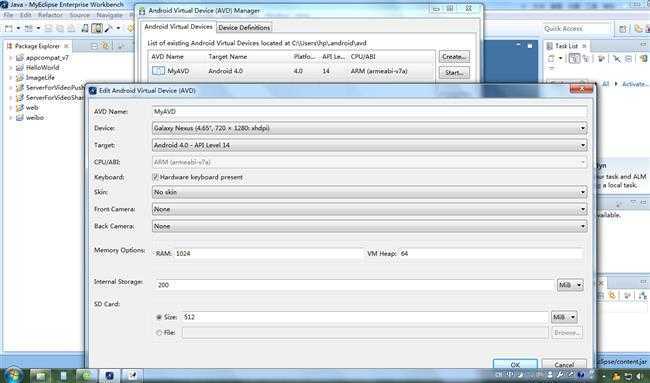Screen dimensions: 650x383
Task: Click Scheduled view icon in Task List
Action: (x=586, y=59)
